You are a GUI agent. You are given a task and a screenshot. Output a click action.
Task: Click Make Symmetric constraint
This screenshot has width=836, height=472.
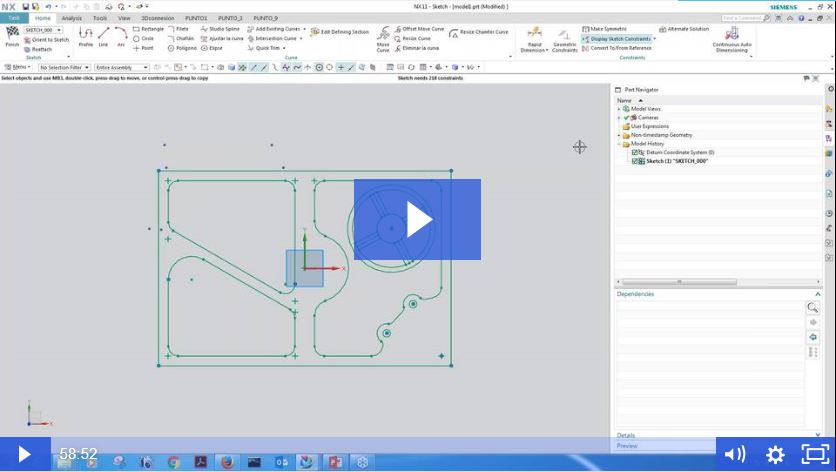point(604,29)
